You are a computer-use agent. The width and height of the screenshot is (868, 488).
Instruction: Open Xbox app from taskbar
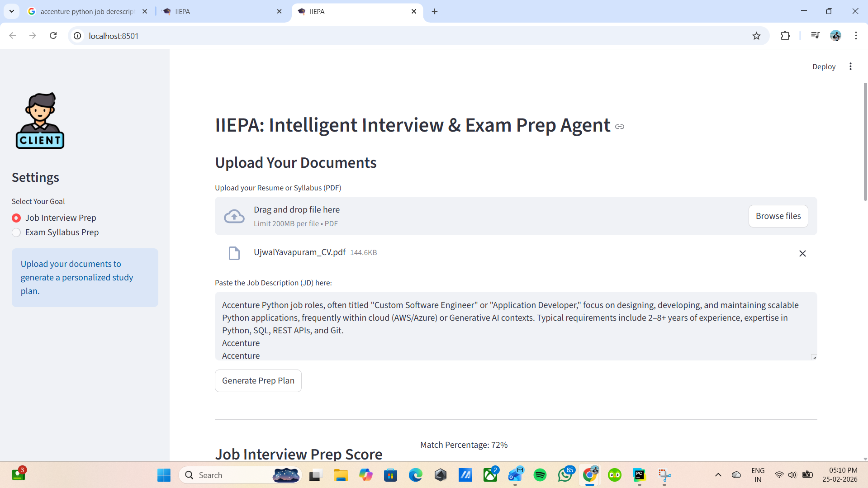490,475
